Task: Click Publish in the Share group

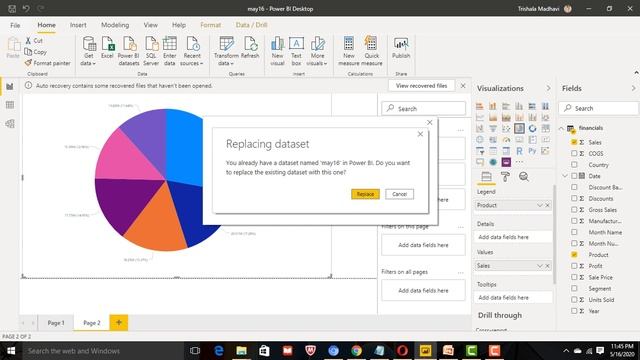Action: coord(401,48)
